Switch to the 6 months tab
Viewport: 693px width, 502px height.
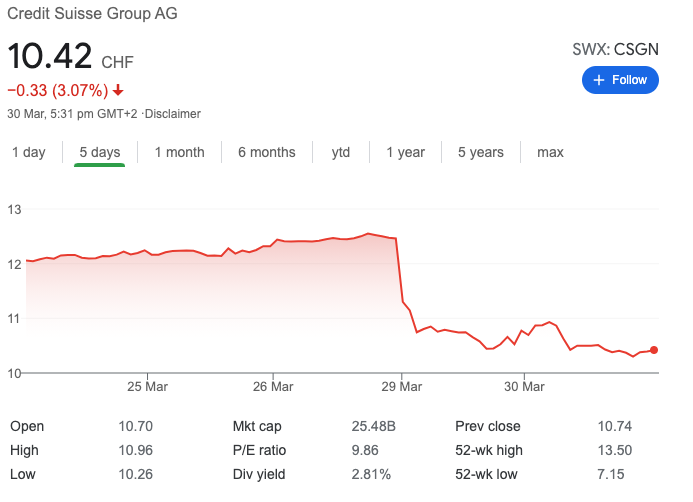(266, 152)
